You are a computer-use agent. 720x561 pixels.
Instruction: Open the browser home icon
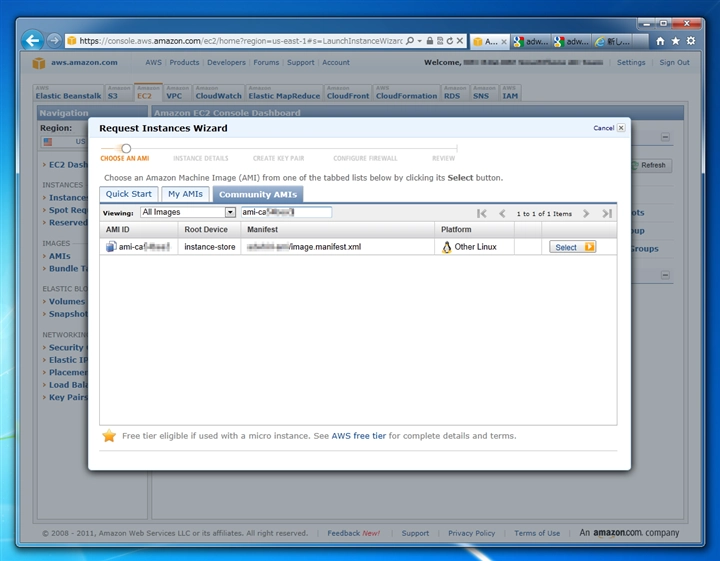660,41
